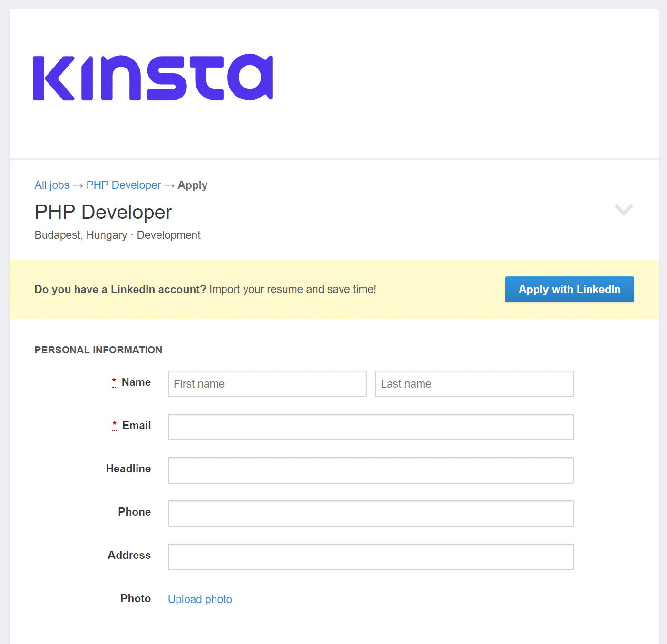
Task: Click inside the First name field
Action: coord(266,384)
